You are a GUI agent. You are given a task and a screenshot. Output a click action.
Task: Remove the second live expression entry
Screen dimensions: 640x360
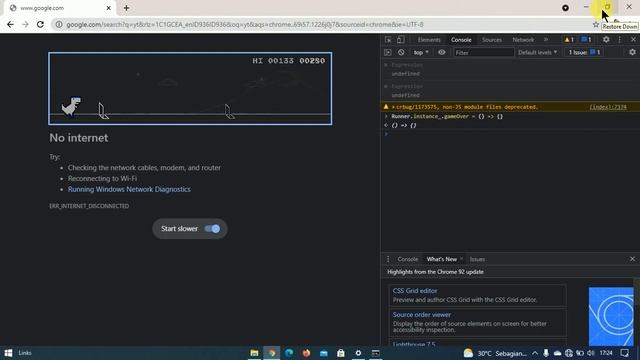click(x=386, y=87)
